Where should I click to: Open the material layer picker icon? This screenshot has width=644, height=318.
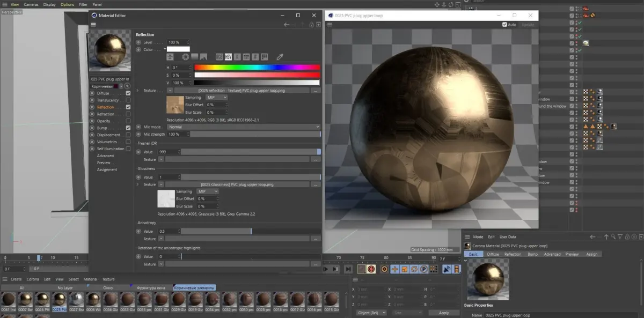tap(127, 86)
